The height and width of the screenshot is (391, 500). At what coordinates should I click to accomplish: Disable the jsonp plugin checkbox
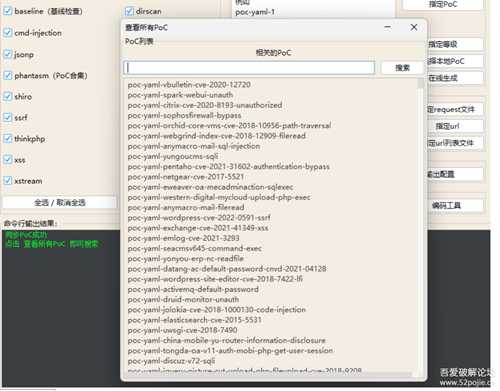tap(8, 54)
